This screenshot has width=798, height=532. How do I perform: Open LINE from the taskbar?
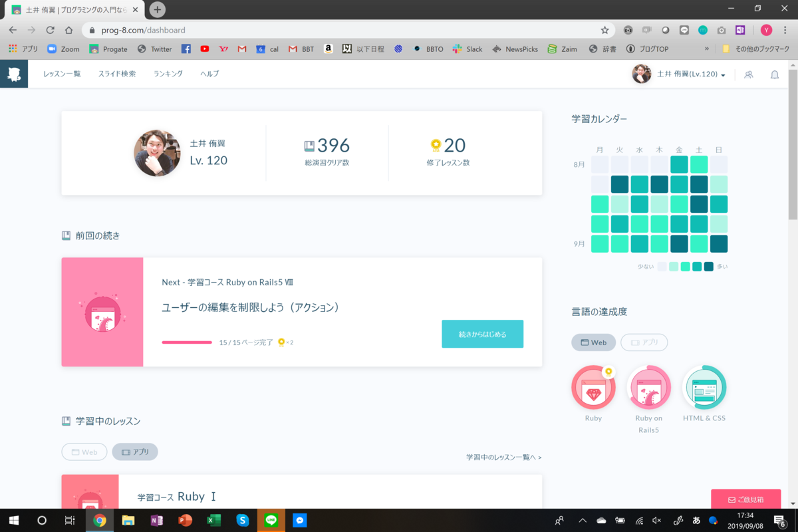[271, 521]
